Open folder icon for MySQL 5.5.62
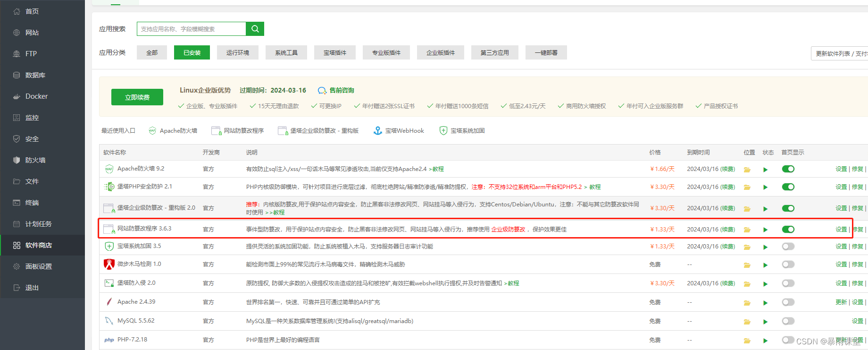 coord(747,322)
